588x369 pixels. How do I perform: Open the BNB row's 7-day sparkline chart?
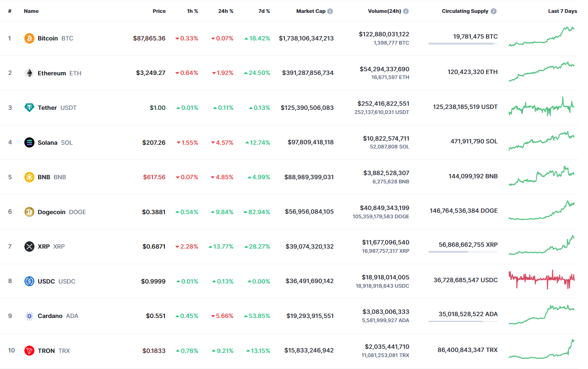tap(542, 176)
